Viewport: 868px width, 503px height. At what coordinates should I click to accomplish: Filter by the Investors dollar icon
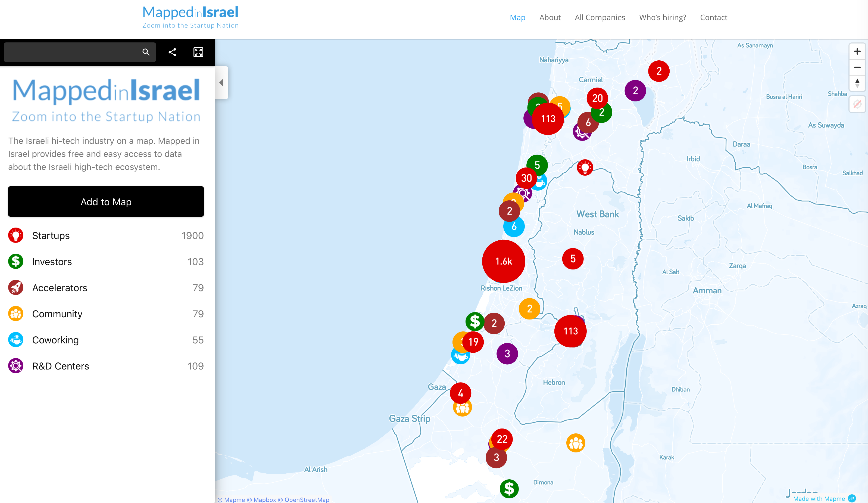16,262
